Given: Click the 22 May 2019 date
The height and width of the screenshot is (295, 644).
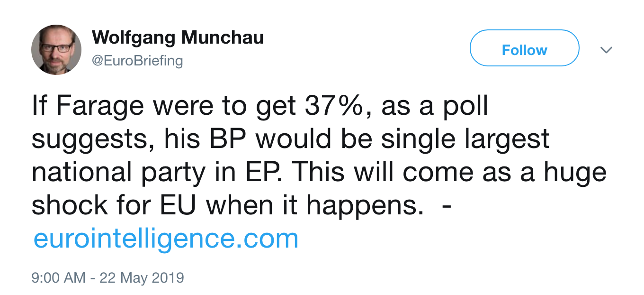Looking at the screenshot, I should (141, 277).
